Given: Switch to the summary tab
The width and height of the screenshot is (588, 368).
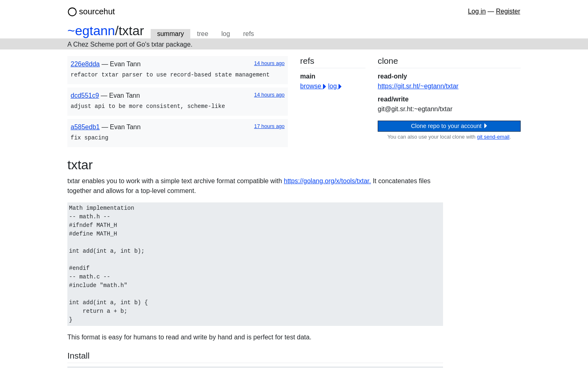Looking at the screenshot, I should tap(170, 34).
